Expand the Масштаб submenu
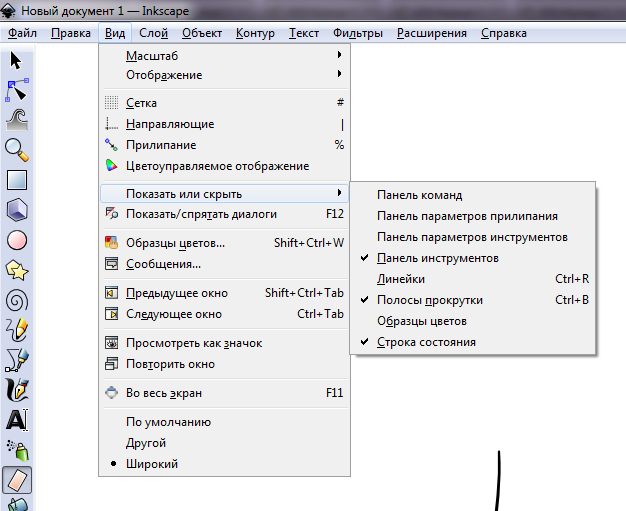 pos(224,56)
